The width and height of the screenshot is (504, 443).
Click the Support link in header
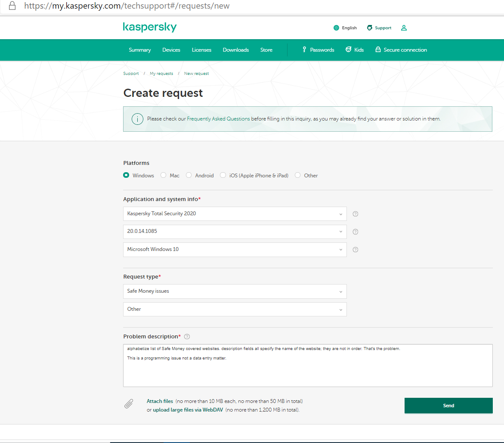tap(383, 28)
